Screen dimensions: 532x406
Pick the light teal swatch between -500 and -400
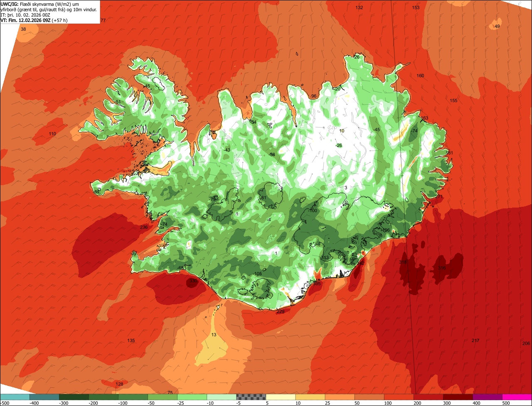click(x=15, y=397)
